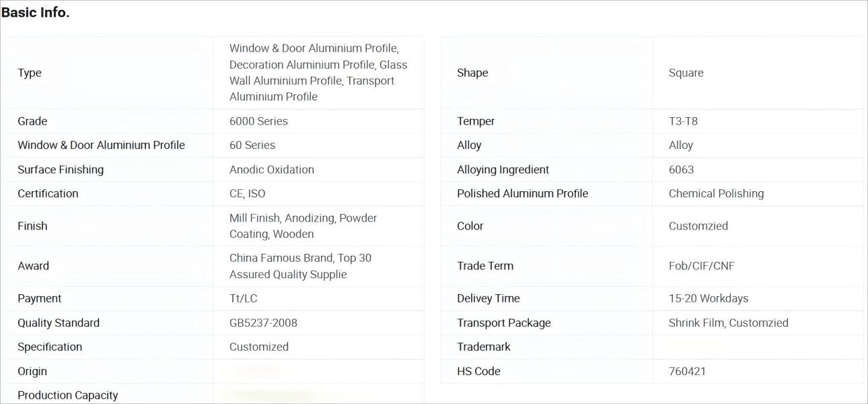Click the "6063" alloying ingredient value
This screenshot has width=868, height=404.
click(x=681, y=170)
